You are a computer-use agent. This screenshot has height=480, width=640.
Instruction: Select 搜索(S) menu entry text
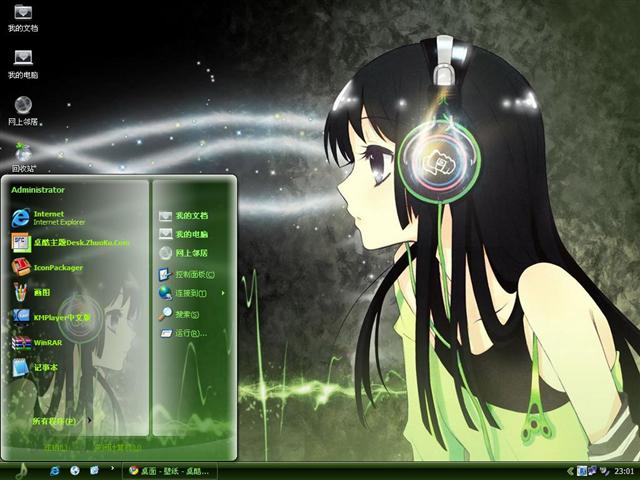click(x=187, y=314)
